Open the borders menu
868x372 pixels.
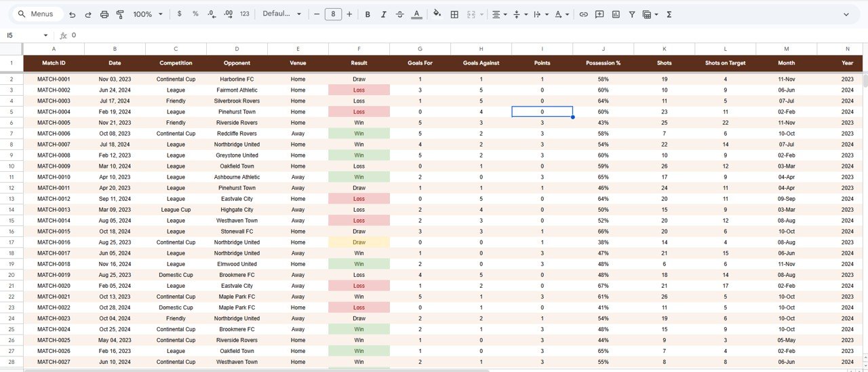coord(454,14)
